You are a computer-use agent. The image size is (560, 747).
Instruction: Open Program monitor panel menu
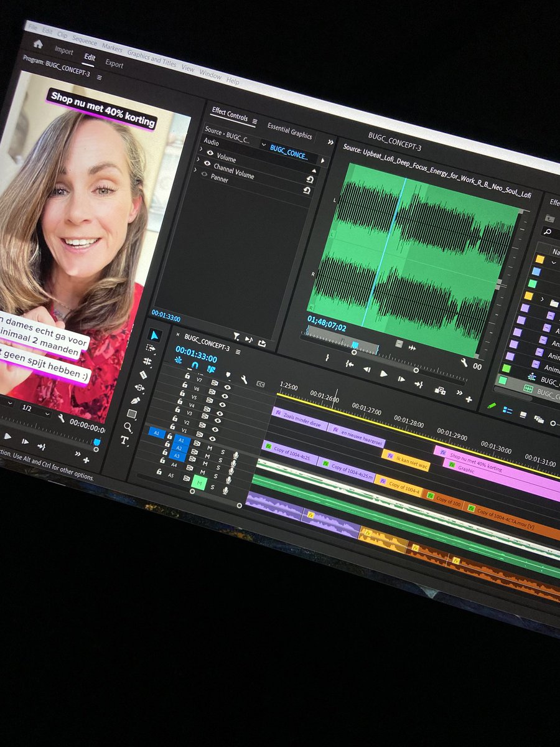(100, 77)
